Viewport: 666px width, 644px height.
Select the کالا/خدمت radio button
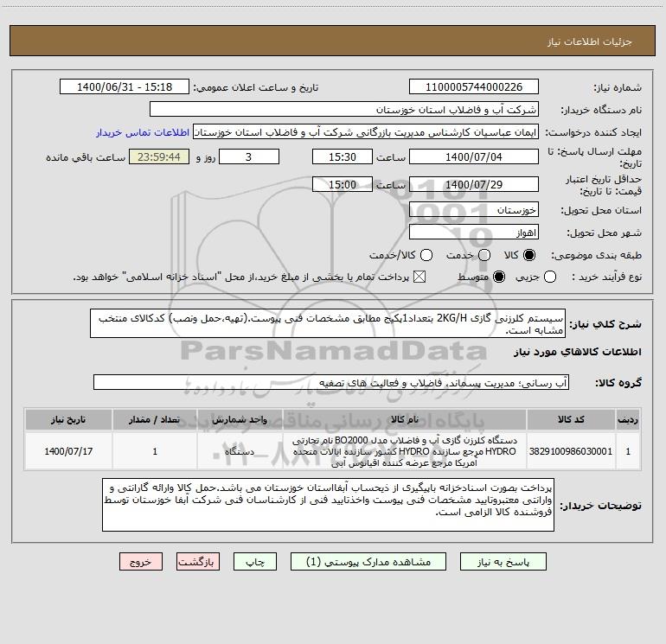[x=426, y=255]
